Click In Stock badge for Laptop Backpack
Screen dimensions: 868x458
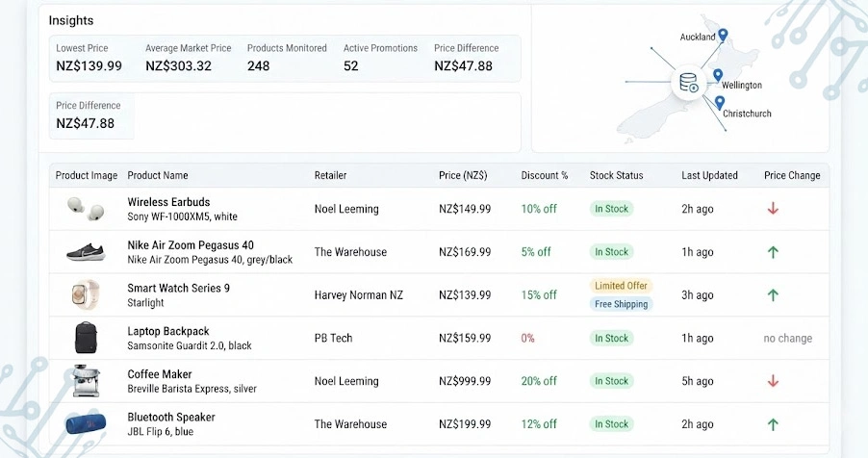pos(611,338)
